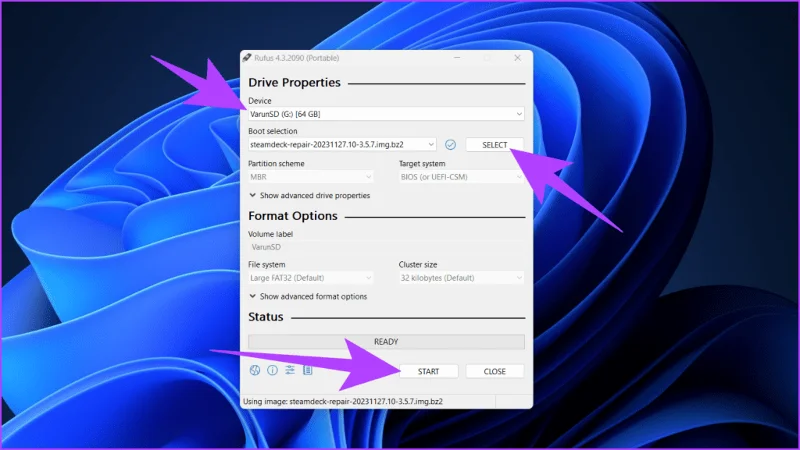The height and width of the screenshot is (450, 800).
Task: Open the Target system dropdown
Action: pos(461,177)
